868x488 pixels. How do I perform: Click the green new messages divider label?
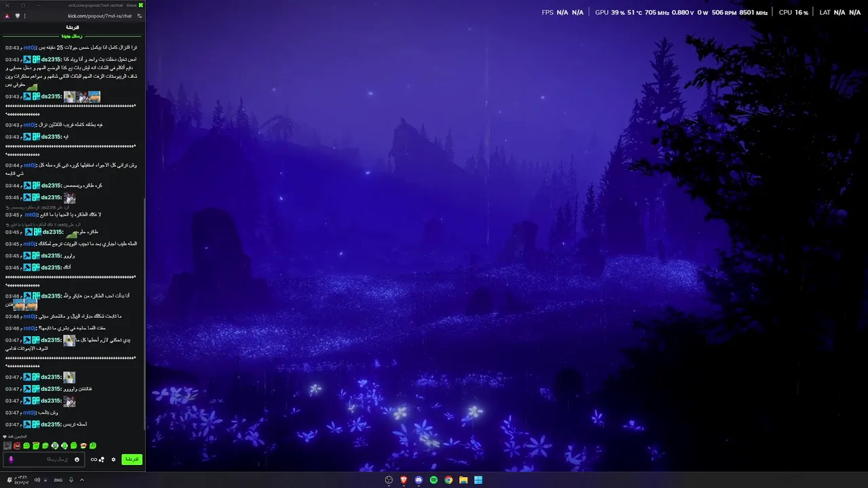coord(72,36)
